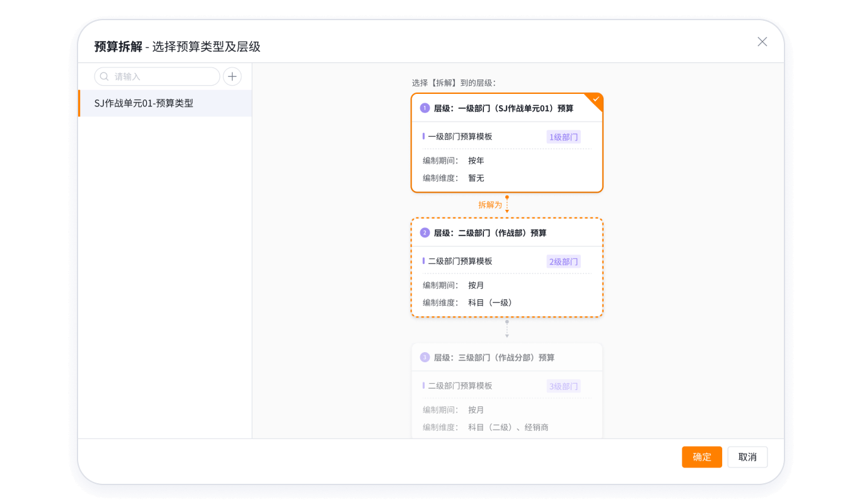Click 按月 value in the second card

(476, 285)
